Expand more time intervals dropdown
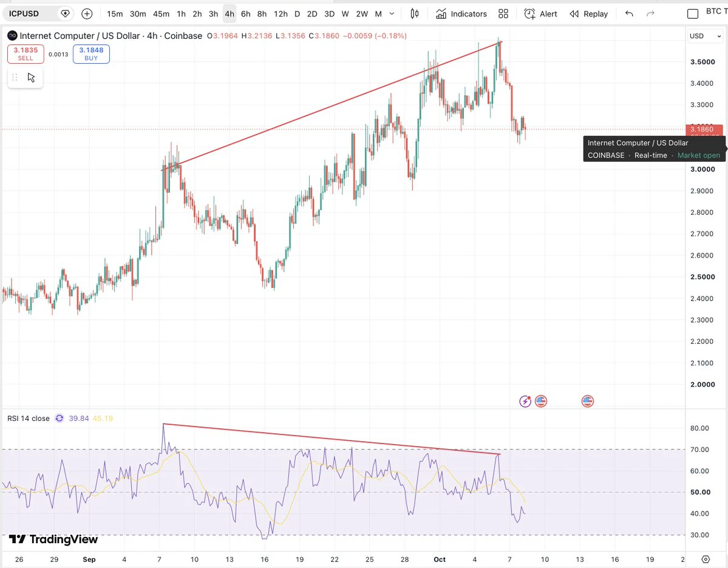The image size is (728, 568). [x=392, y=14]
